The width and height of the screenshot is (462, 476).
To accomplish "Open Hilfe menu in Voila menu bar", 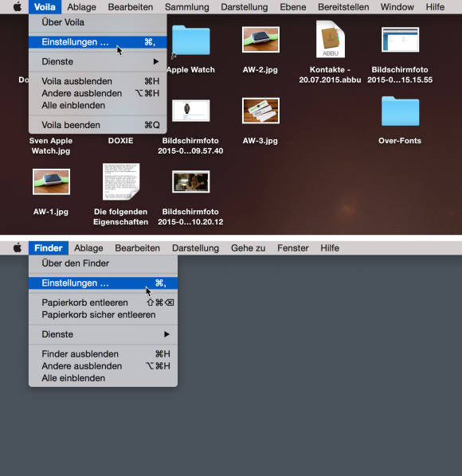I will pyautogui.click(x=435, y=6).
